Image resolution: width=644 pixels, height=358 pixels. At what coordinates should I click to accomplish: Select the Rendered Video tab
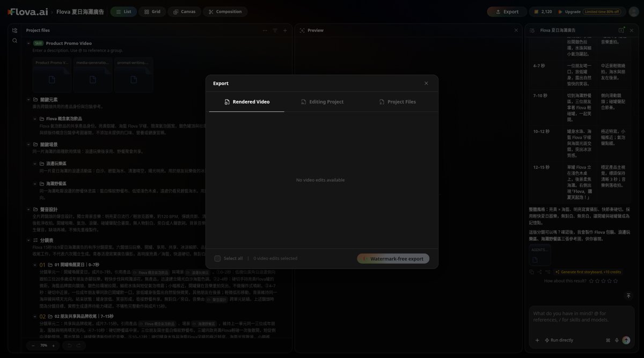[247, 102]
